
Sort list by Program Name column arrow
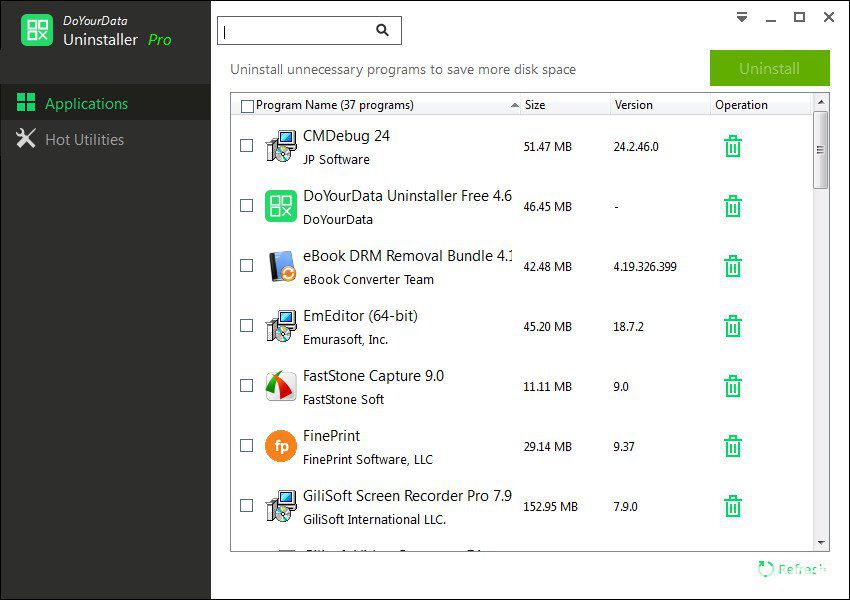(514, 105)
